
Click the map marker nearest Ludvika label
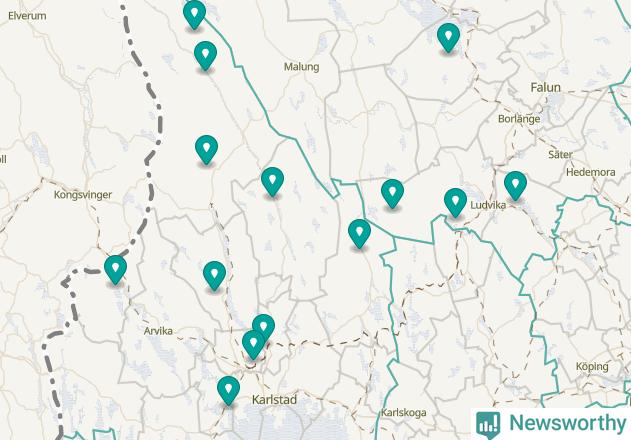[455, 202]
